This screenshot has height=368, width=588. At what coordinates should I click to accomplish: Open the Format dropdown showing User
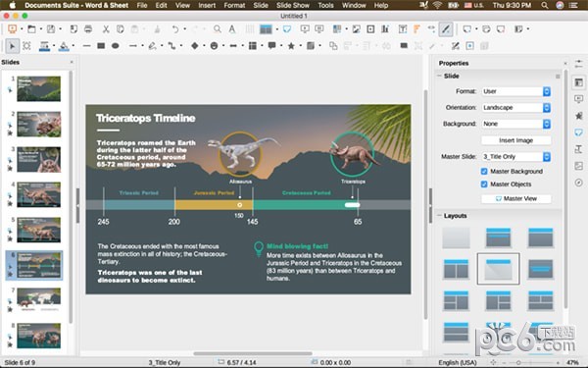point(516,91)
